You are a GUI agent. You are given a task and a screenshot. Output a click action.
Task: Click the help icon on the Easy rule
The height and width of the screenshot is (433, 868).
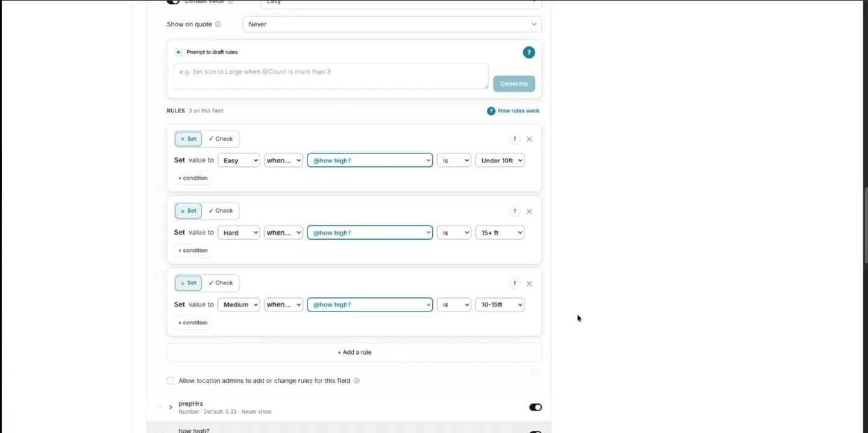pyautogui.click(x=514, y=139)
